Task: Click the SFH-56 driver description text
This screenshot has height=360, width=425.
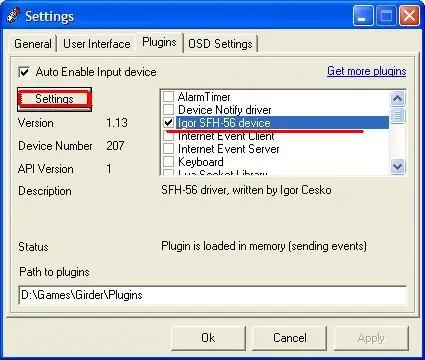Action: point(246,190)
